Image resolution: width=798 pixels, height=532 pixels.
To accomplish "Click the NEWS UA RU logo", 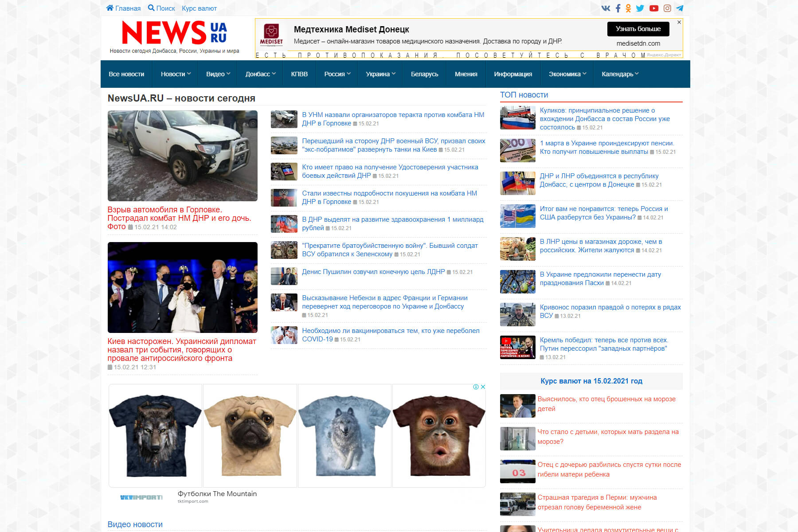I will click(174, 33).
